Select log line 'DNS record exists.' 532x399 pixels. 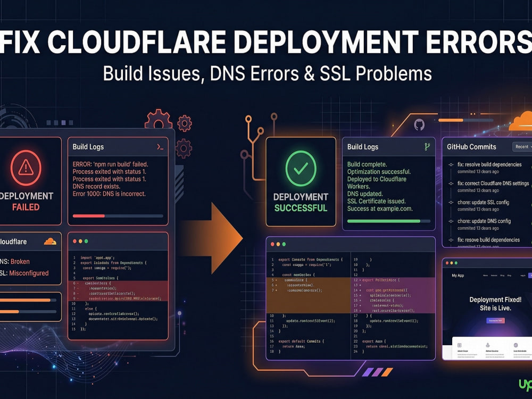click(x=96, y=187)
